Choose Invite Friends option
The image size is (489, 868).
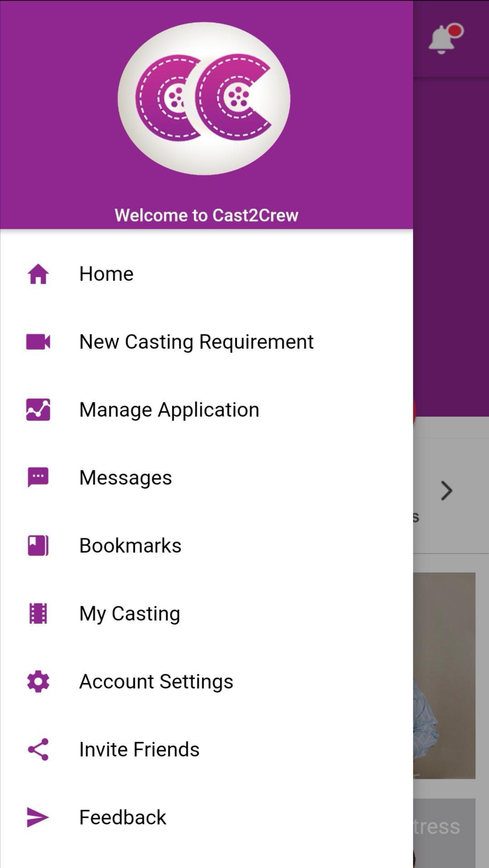click(x=206, y=749)
